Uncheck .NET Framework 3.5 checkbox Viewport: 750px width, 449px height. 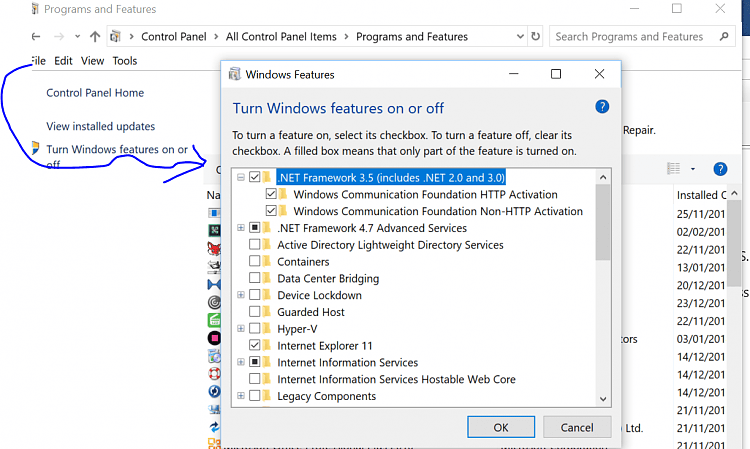[255, 177]
